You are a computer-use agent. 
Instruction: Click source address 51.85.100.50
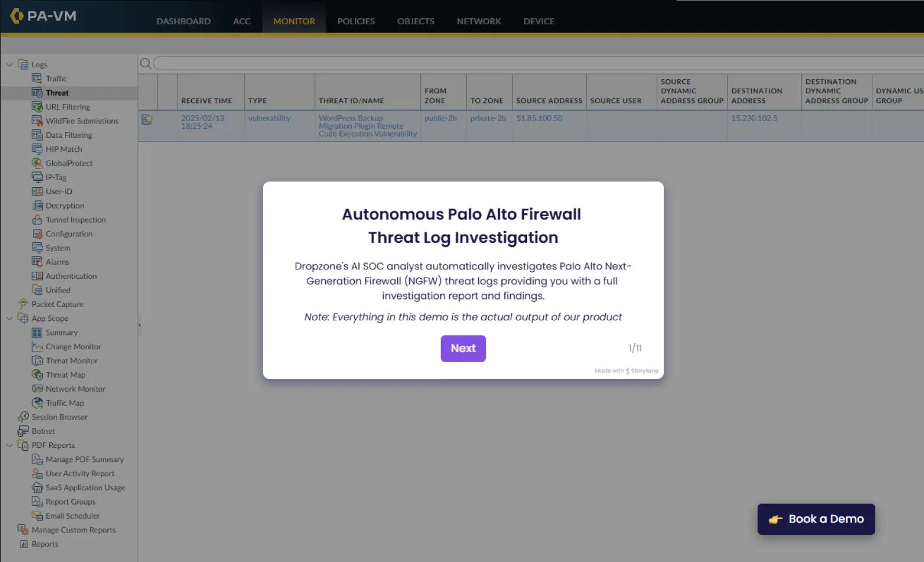[539, 118]
